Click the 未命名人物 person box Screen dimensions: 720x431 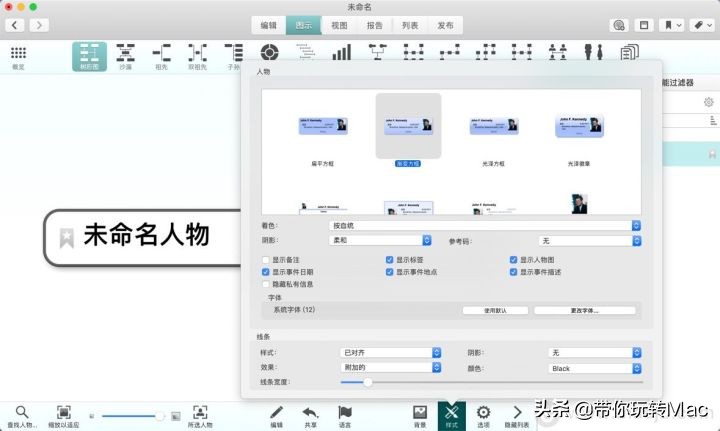point(142,237)
